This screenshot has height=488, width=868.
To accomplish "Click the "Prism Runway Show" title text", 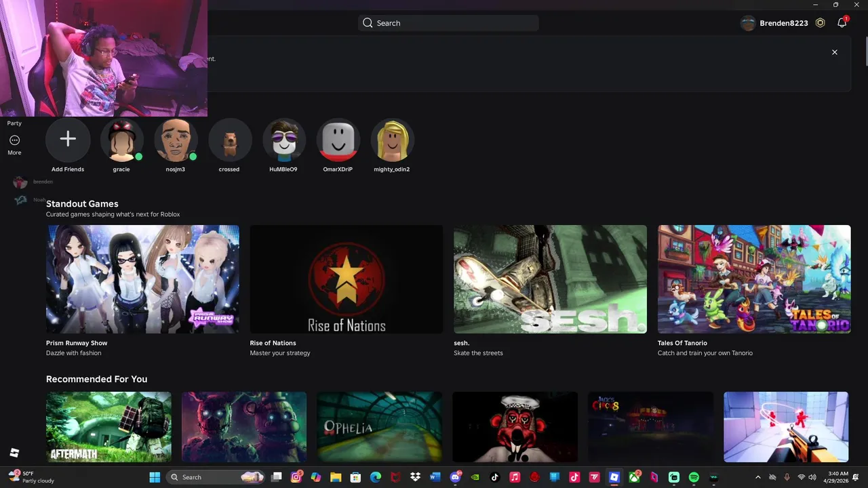I will (77, 343).
